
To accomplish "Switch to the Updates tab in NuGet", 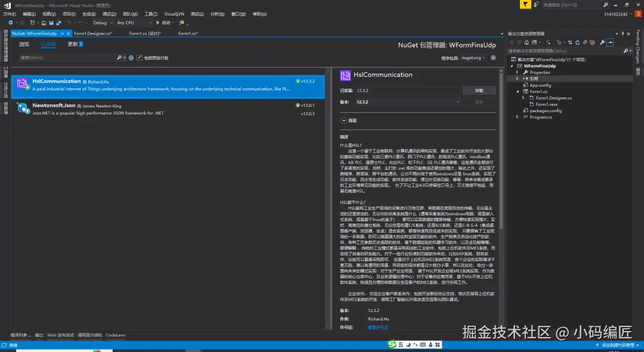I will (x=75, y=44).
